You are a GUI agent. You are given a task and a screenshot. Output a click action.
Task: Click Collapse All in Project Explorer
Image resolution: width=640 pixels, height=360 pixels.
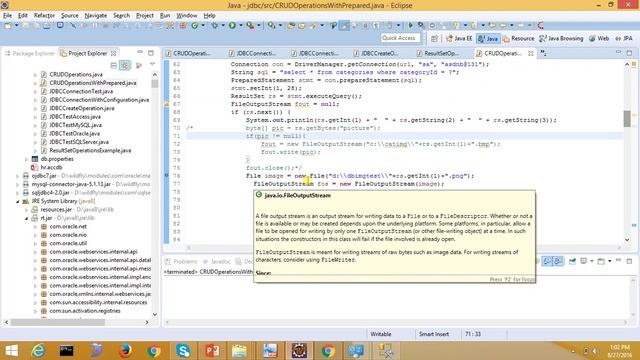tap(114, 65)
